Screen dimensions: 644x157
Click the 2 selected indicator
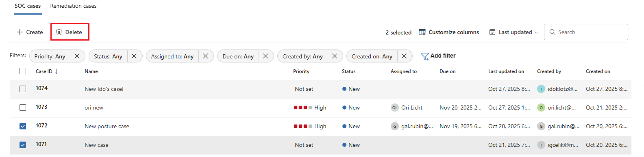pyautogui.click(x=398, y=32)
